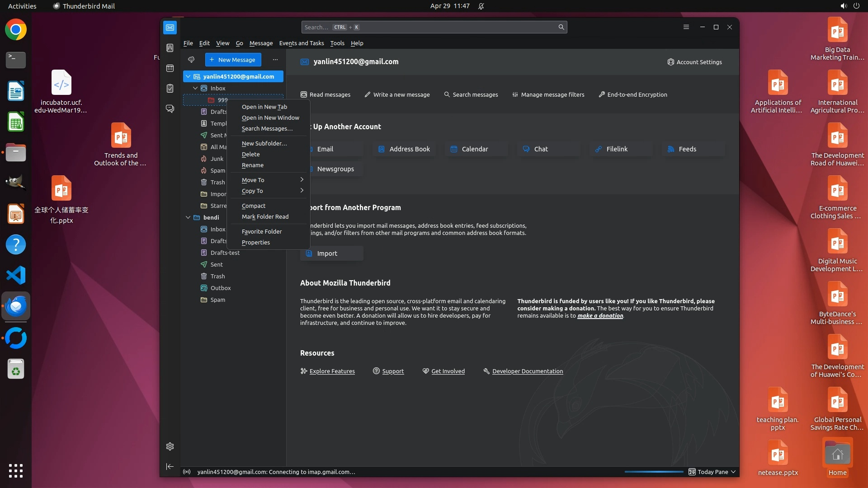Open Thunderbird settings gear icon

point(170,446)
